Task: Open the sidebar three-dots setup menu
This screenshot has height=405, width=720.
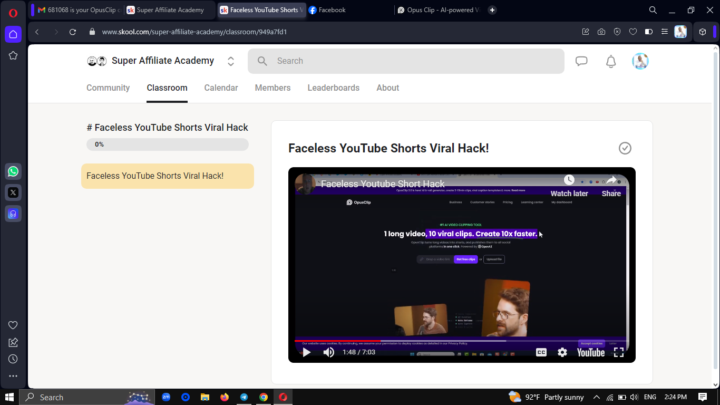Action: pos(13,376)
